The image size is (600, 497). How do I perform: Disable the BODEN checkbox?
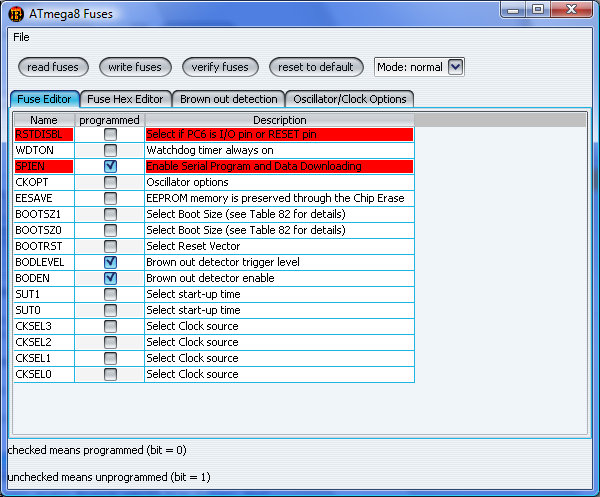pos(110,278)
